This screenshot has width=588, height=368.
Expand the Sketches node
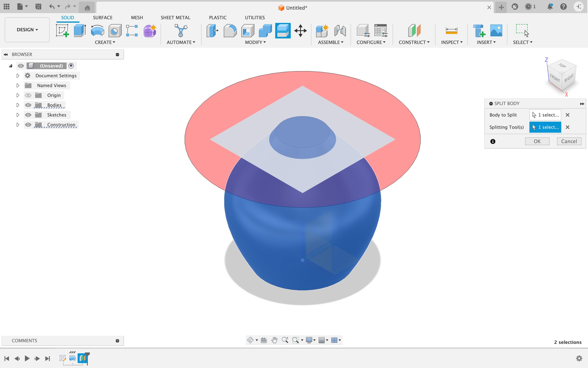pos(18,115)
